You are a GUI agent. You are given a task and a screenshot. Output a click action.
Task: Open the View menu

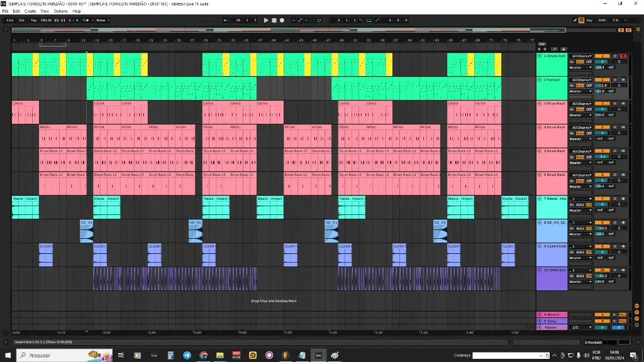point(45,11)
